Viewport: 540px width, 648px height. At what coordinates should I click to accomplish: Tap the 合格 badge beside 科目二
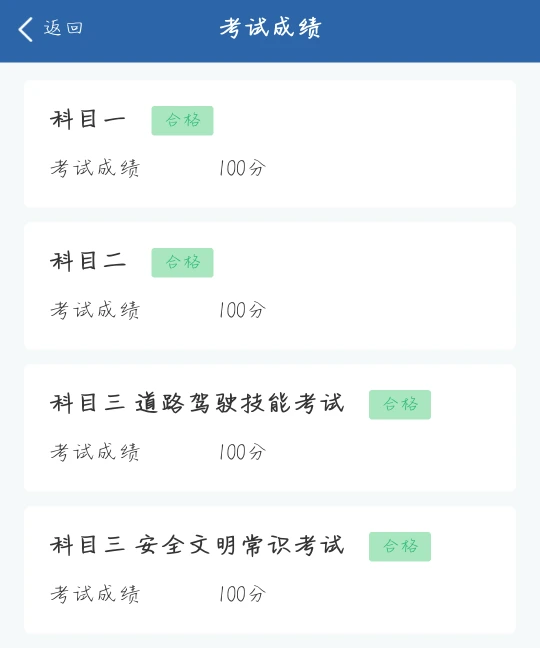182,262
